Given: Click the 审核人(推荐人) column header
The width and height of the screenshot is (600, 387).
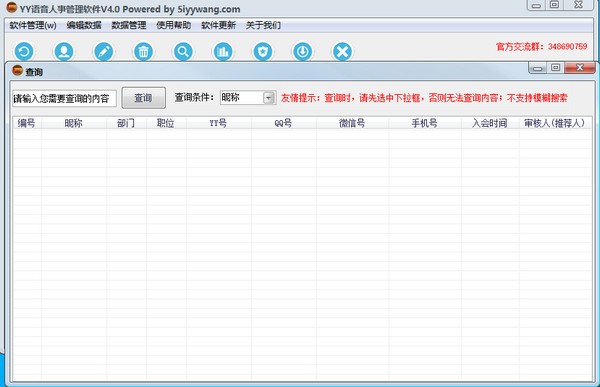Looking at the screenshot, I should pyautogui.click(x=554, y=123).
